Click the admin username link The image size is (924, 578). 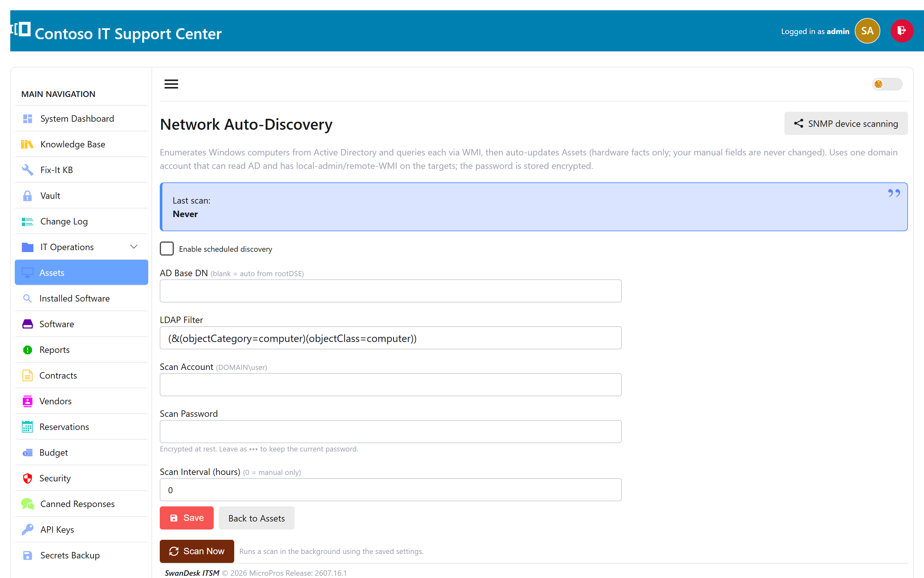pos(838,31)
